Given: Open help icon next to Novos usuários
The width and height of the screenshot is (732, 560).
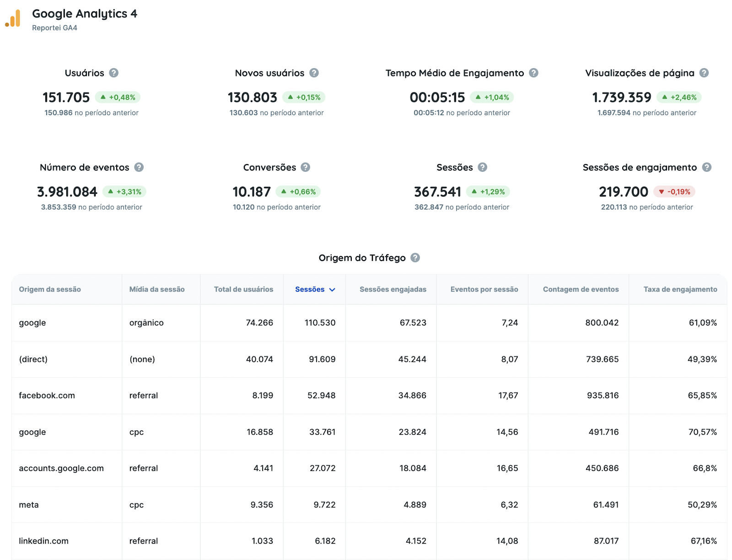Looking at the screenshot, I should pos(314,73).
